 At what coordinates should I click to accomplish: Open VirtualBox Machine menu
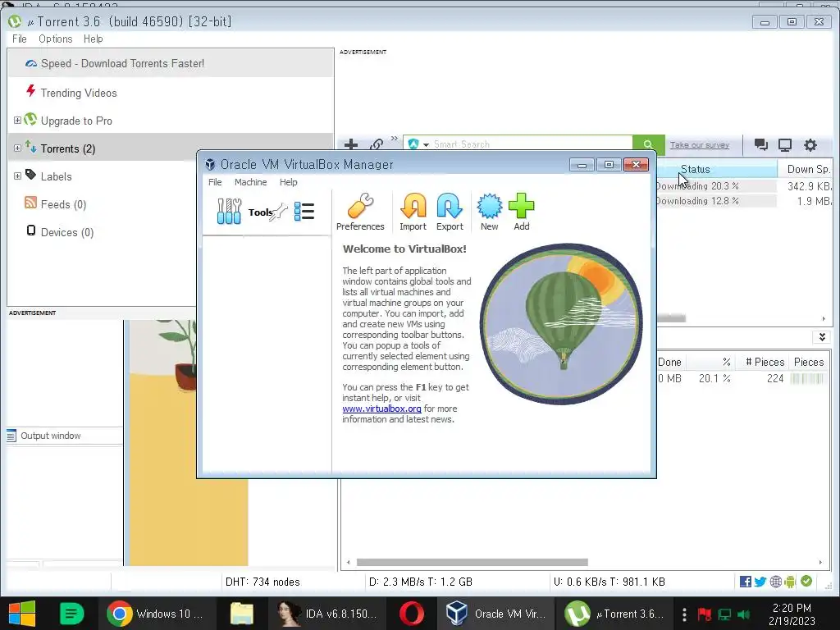tap(250, 182)
